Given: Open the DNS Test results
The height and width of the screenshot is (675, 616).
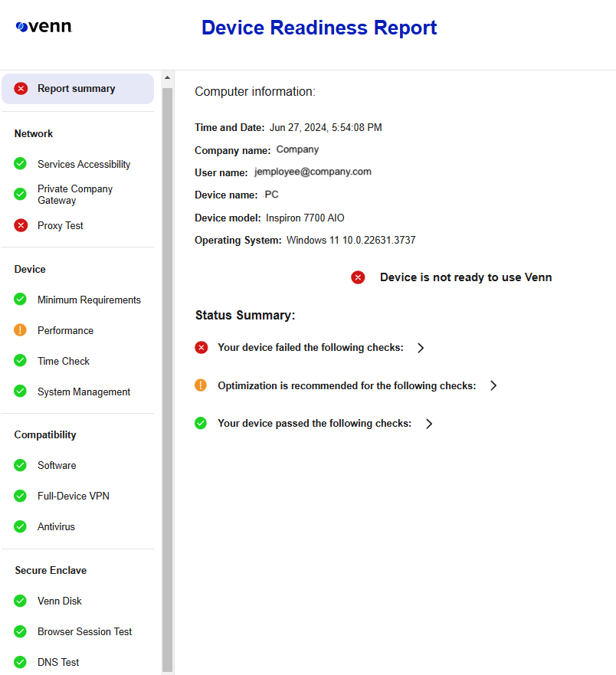Looking at the screenshot, I should pos(58,662).
